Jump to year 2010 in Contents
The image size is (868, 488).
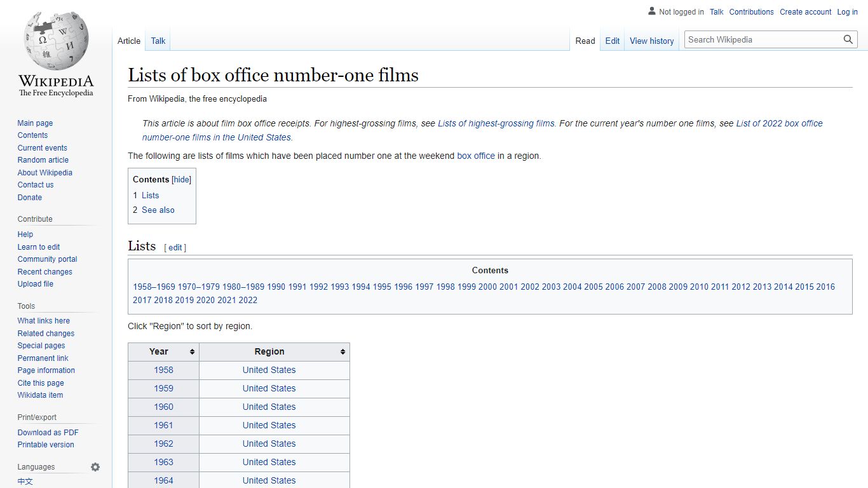[x=699, y=287]
